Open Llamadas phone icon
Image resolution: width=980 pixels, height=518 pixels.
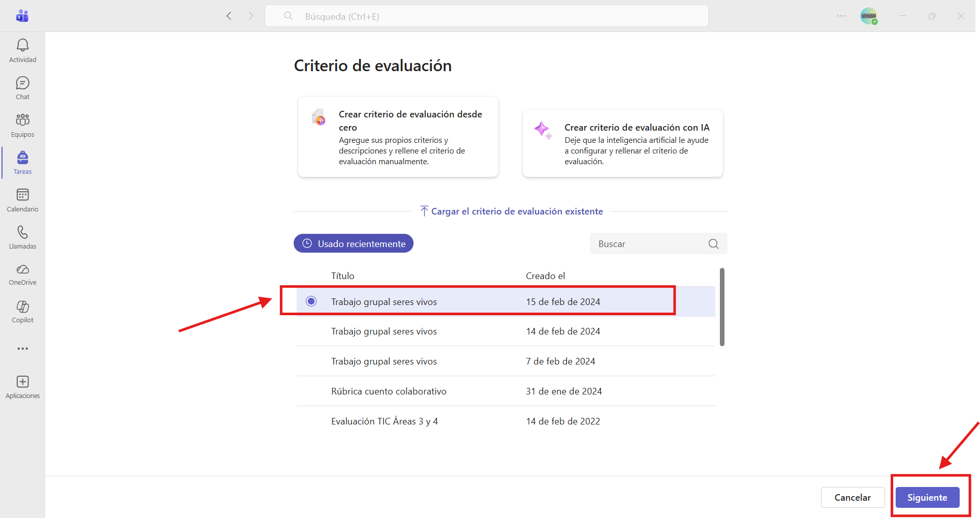[x=22, y=232]
